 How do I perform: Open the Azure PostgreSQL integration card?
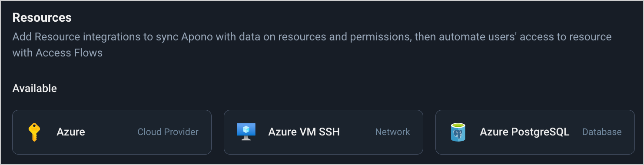535,132
